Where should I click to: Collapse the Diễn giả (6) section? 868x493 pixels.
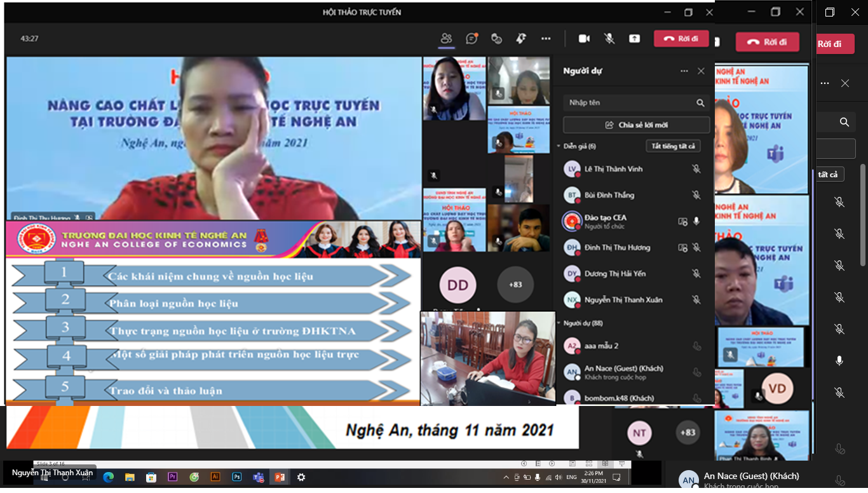559,146
